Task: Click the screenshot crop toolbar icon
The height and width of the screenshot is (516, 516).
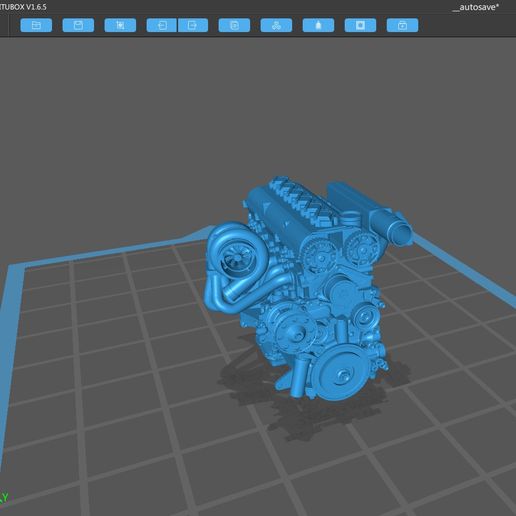Action: click(120, 25)
